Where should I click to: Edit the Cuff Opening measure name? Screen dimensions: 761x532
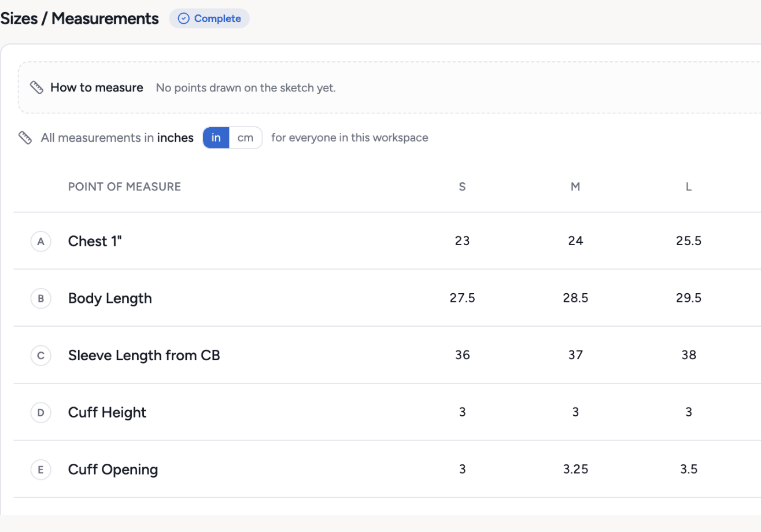(113, 470)
